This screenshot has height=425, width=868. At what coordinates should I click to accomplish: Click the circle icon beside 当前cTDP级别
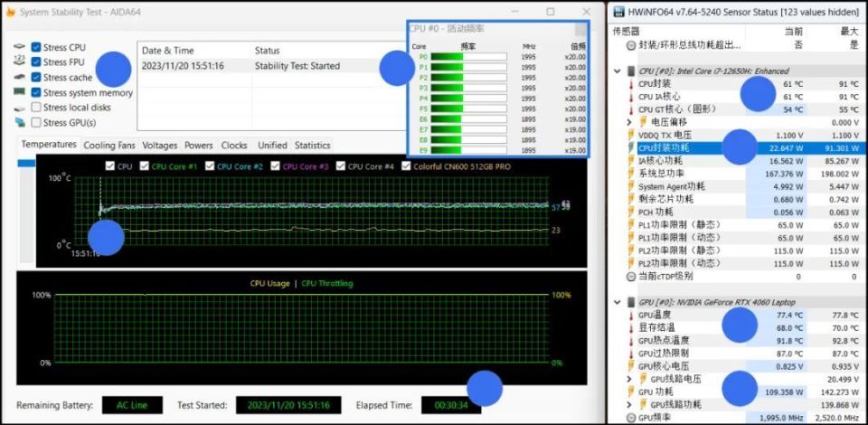pyautogui.click(x=630, y=276)
